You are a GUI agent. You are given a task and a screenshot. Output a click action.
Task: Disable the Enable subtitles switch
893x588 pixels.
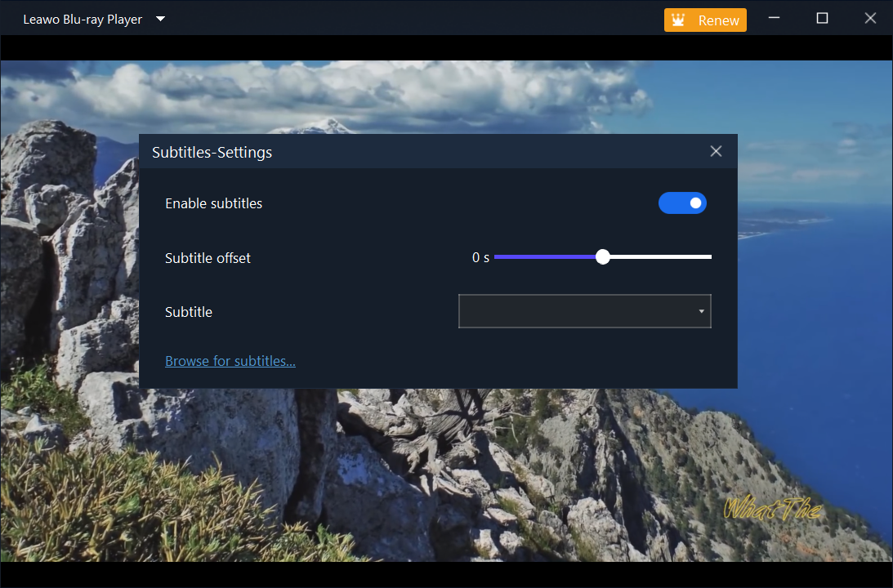coord(682,203)
